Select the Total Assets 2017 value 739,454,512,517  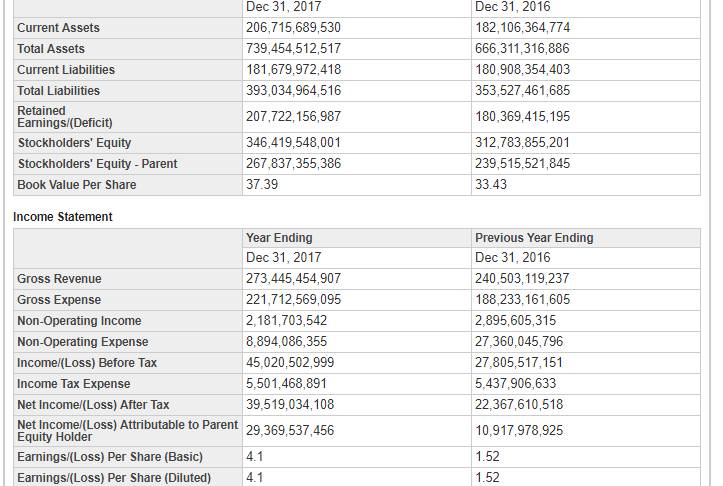[x=293, y=49]
